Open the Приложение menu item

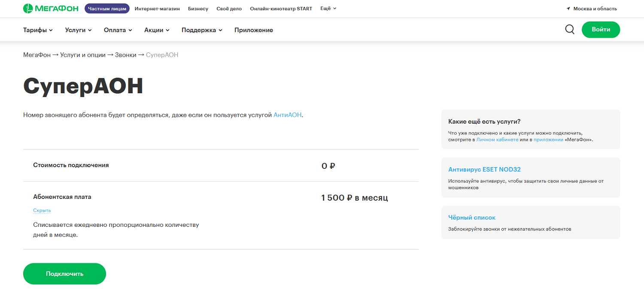pos(254,30)
